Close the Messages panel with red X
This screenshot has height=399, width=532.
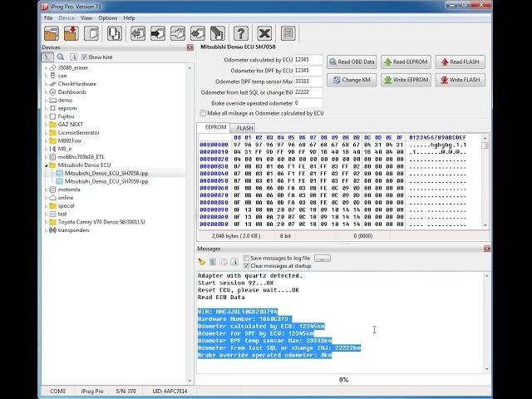click(487, 249)
